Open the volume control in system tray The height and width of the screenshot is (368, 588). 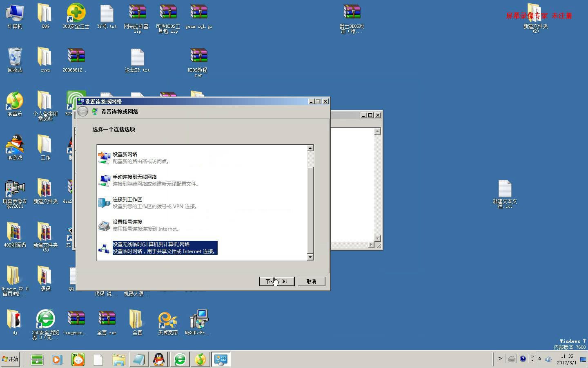548,359
